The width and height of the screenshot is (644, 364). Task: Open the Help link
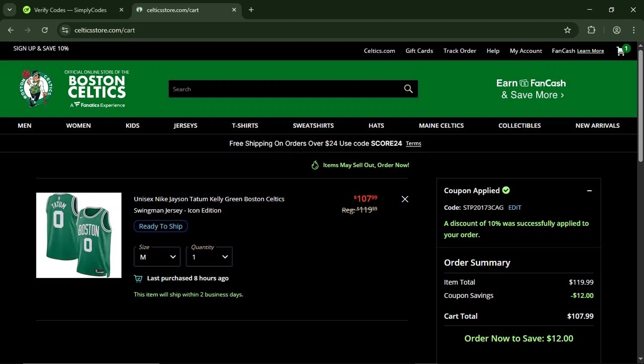493,51
